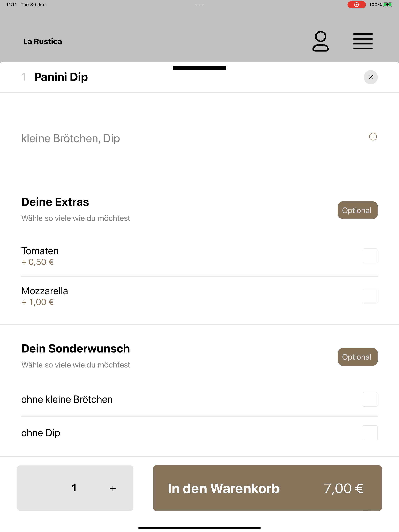Image resolution: width=399 pixels, height=532 pixels.
Task: Tap the Optional badge for Deine Extras
Action: tap(358, 210)
